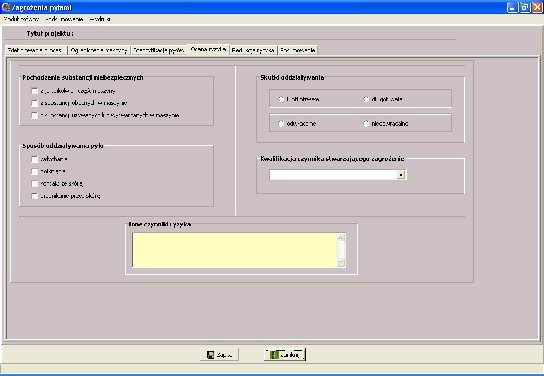This screenshot has width=544, height=376.
Task: Check the second box under Pochodzenie substancji niebezpiecznych
Action: point(34,103)
